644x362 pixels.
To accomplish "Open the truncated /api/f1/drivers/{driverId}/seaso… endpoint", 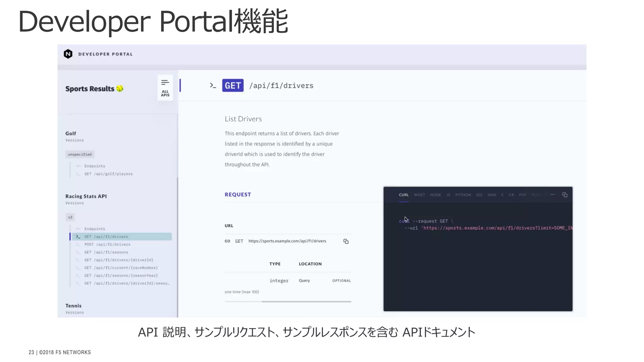I will pyautogui.click(x=127, y=283).
